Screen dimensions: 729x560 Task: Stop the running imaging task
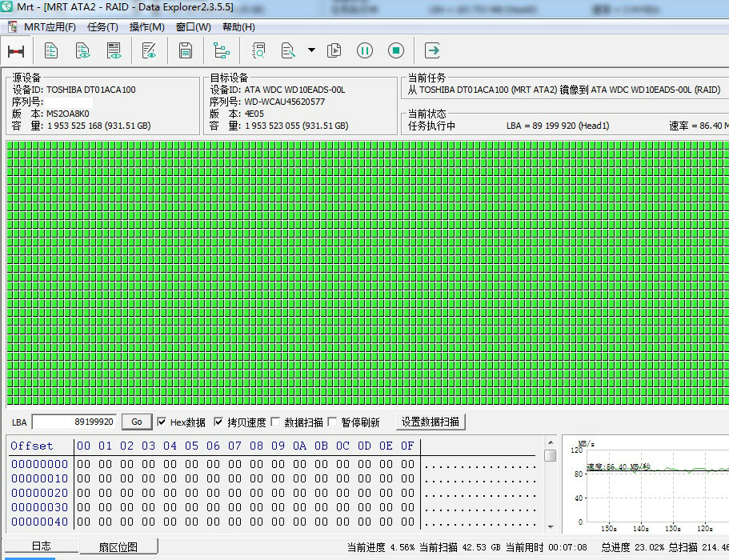coord(396,50)
